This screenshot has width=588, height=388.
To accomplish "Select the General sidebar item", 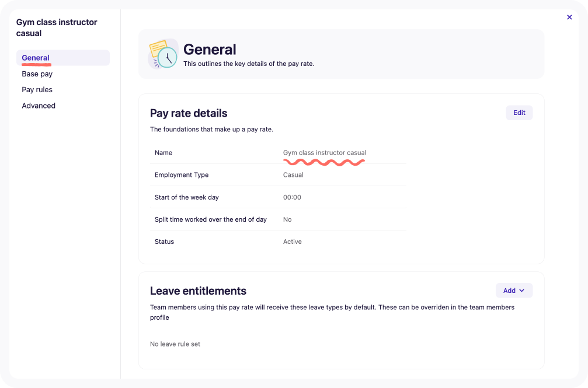I will click(36, 58).
